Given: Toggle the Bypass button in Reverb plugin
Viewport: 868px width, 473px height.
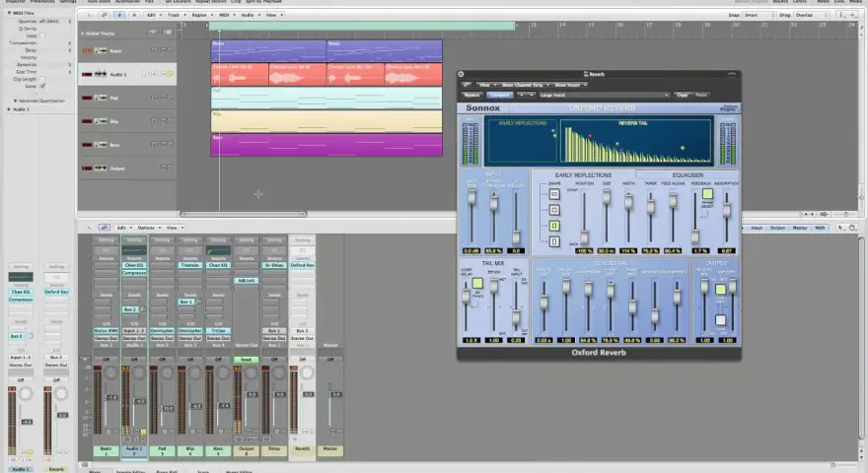Looking at the screenshot, I should click(472, 96).
